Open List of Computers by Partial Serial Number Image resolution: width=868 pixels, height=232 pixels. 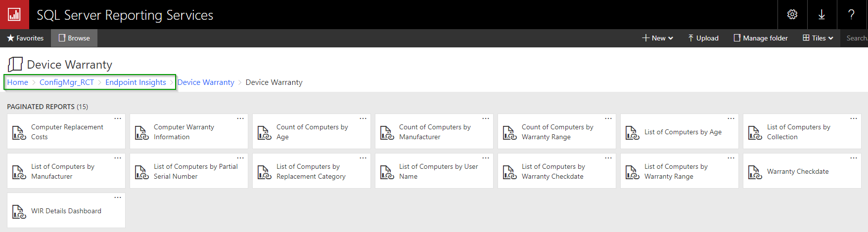pos(189,171)
